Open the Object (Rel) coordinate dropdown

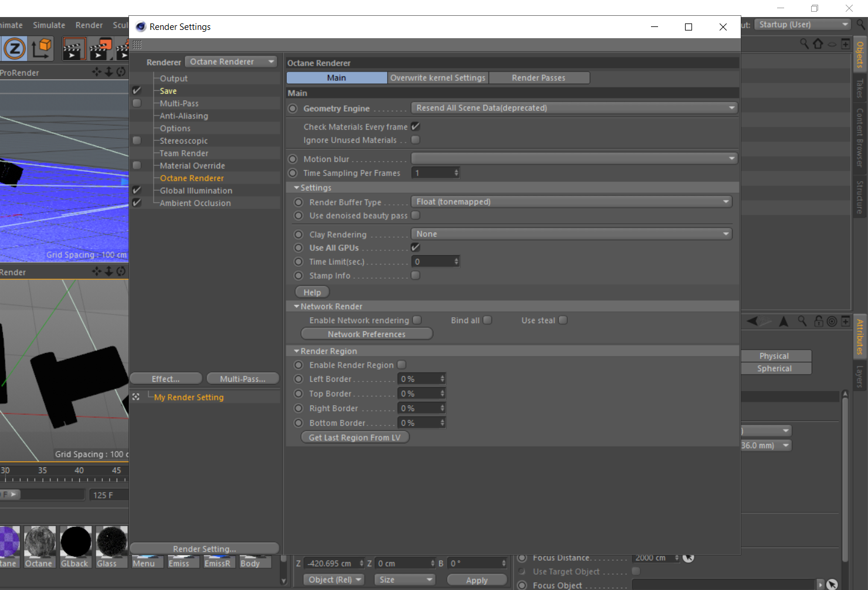pyautogui.click(x=334, y=579)
